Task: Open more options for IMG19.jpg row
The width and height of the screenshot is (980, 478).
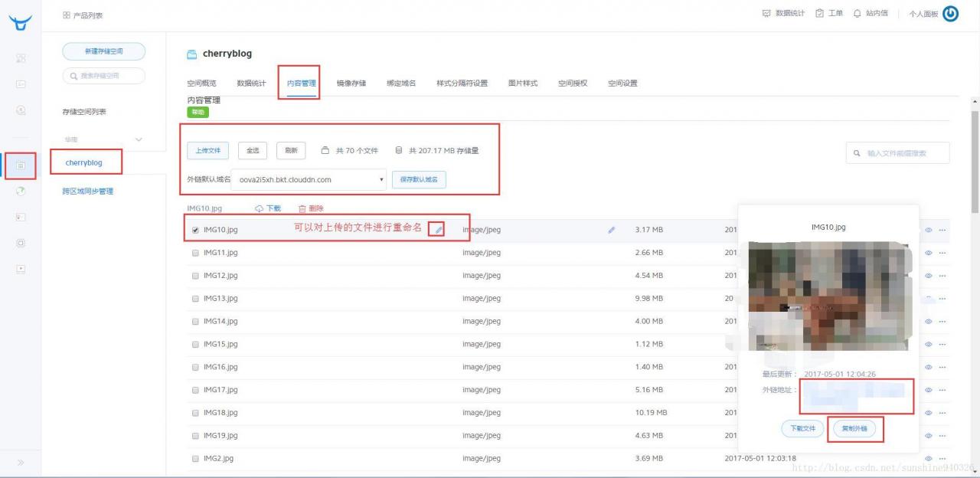Action: point(942,436)
